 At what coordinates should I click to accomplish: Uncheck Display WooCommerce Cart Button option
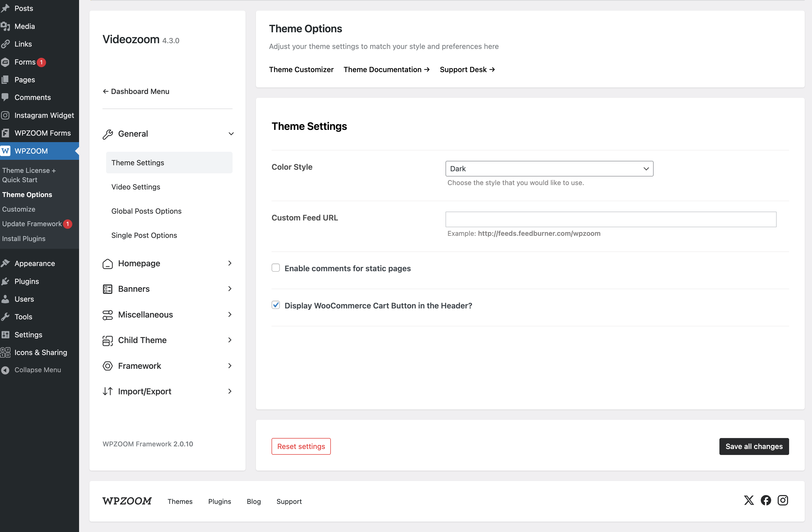(x=276, y=305)
